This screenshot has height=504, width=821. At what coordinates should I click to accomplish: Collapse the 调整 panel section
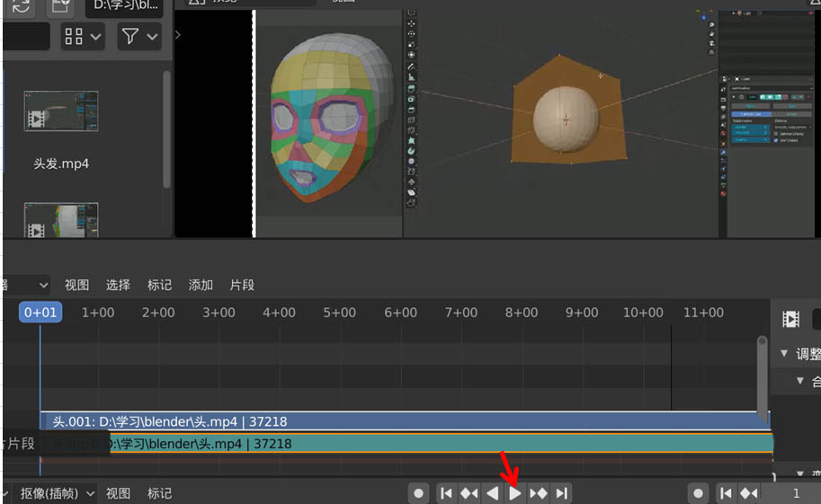pyautogui.click(x=784, y=354)
